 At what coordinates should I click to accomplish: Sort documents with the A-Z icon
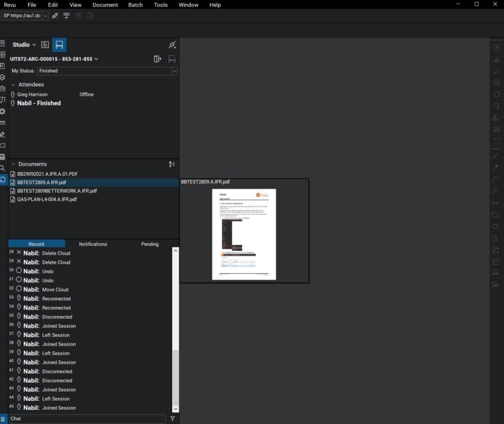(x=171, y=164)
